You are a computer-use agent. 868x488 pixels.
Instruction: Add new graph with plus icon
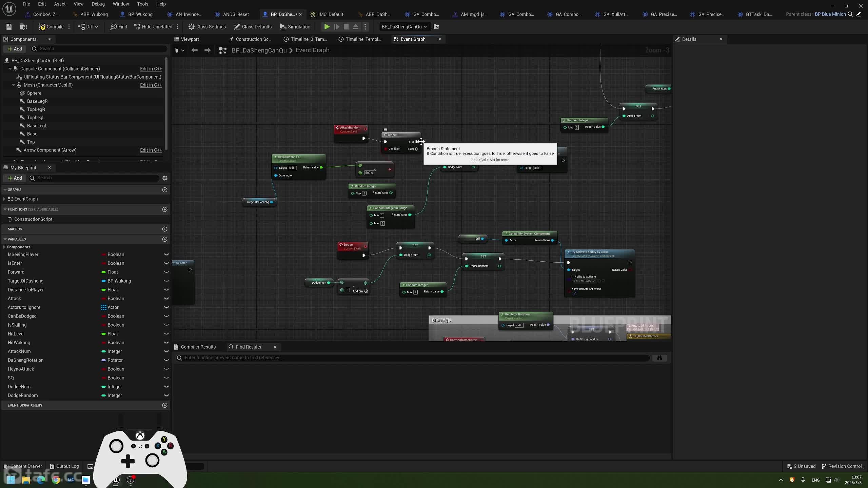[165, 190]
